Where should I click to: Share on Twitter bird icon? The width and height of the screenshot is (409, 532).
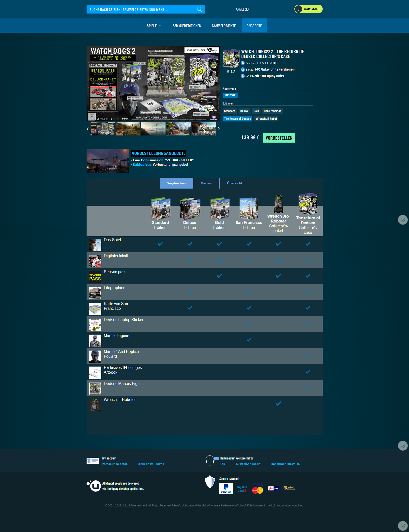[233, 72]
